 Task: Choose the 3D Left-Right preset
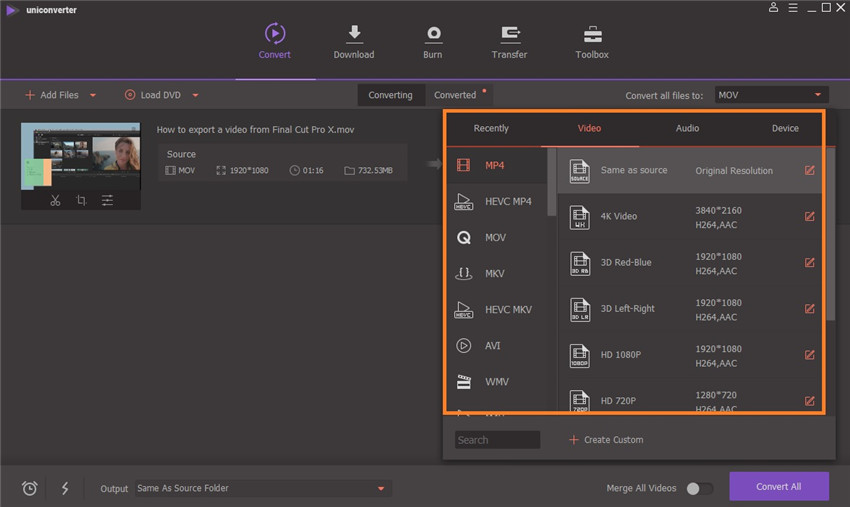pyautogui.click(x=690, y=309)
